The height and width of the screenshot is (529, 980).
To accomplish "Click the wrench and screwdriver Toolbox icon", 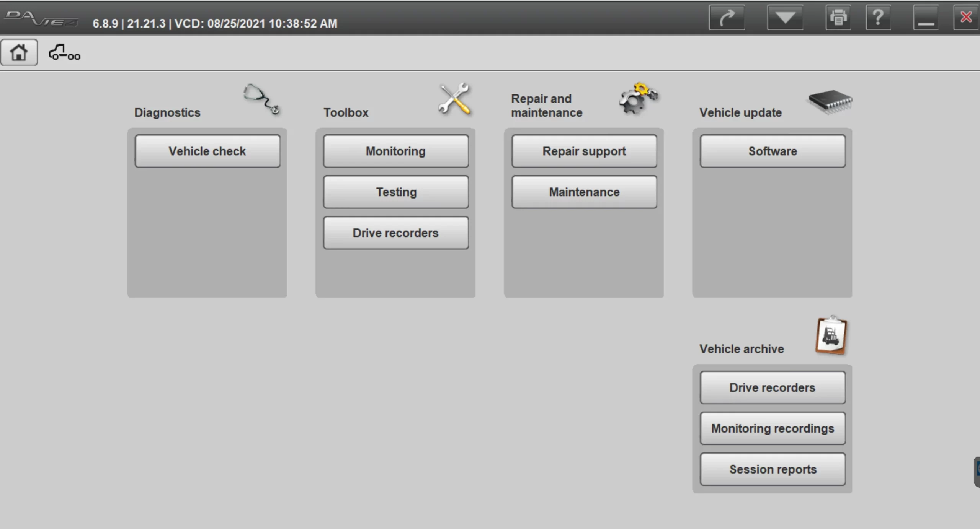I will click(454, 99).
